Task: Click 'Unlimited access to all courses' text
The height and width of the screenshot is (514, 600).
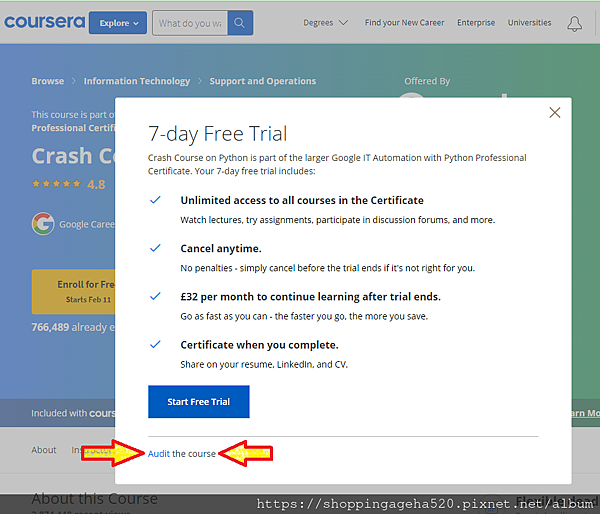Action: click(302, 200)
